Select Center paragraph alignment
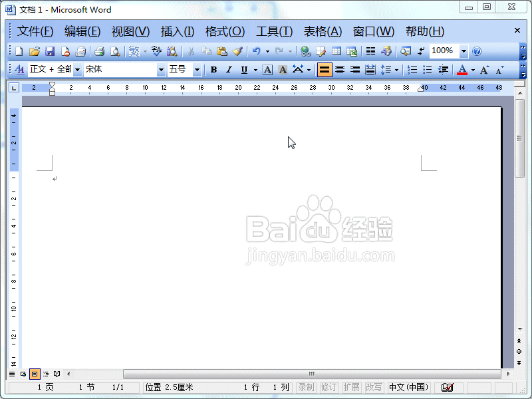 (340, 70)
